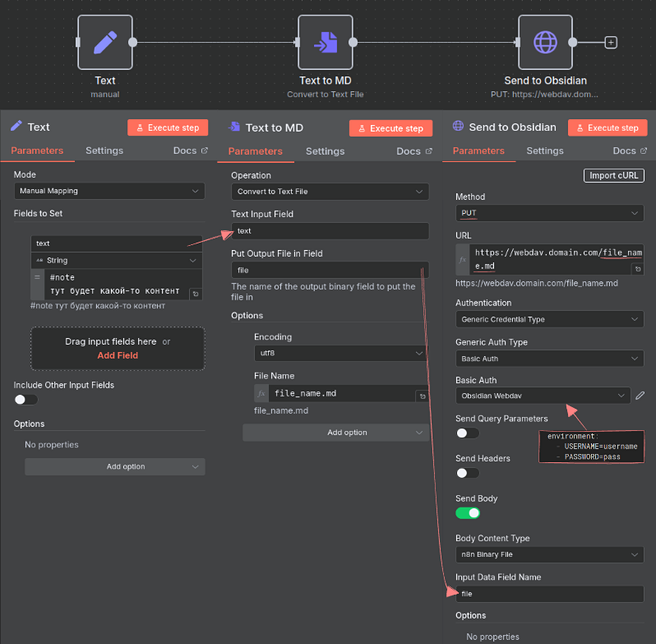Toggle Include Other Input Fields switch
656x644 pixels.
coord(25,400)
